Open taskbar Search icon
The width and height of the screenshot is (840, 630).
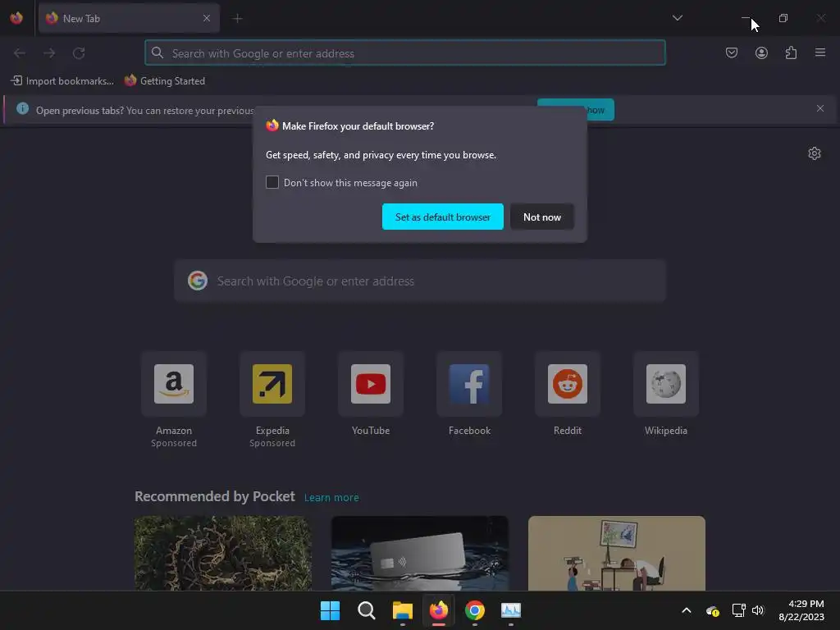coord(367,610)
